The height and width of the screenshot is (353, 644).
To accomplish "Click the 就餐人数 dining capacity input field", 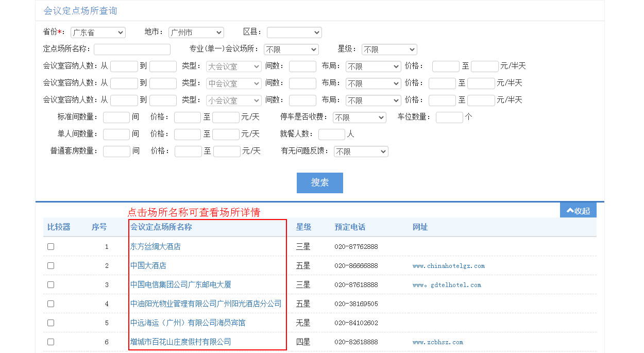I will [332, 134].
